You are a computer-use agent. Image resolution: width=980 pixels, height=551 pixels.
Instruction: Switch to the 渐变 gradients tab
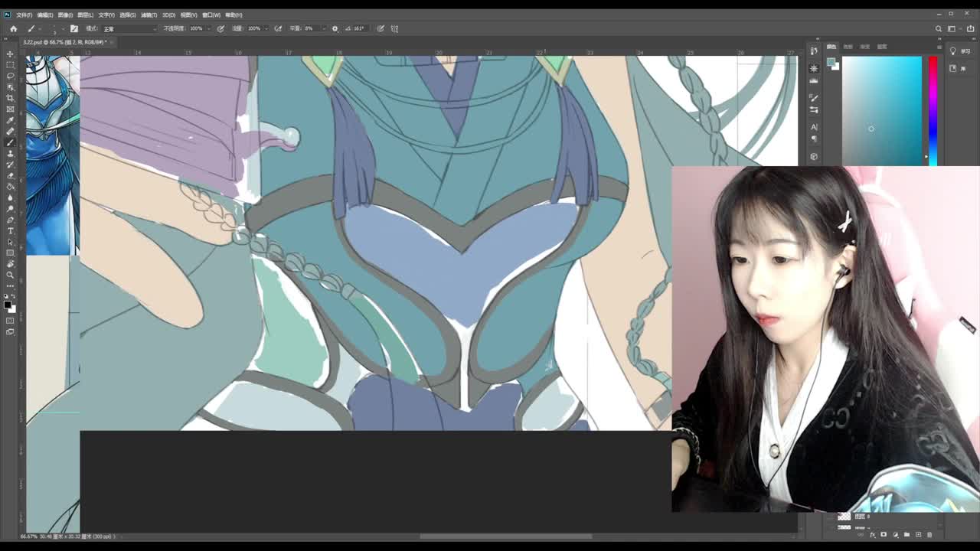coord(865,47)
